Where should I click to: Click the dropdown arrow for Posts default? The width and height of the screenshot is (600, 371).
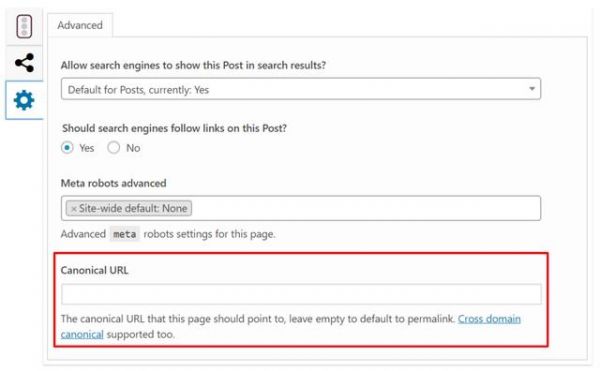point(532,89)
